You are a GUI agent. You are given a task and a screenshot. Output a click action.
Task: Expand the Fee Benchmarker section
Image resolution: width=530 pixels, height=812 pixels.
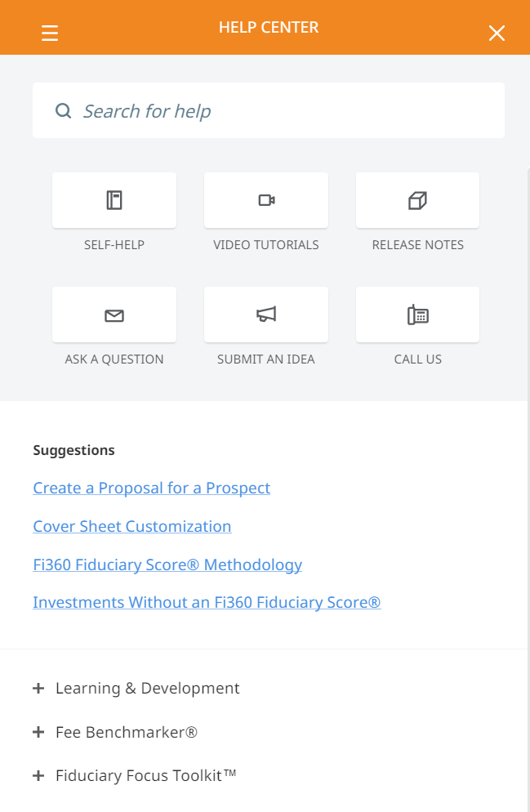pos(38,733)
